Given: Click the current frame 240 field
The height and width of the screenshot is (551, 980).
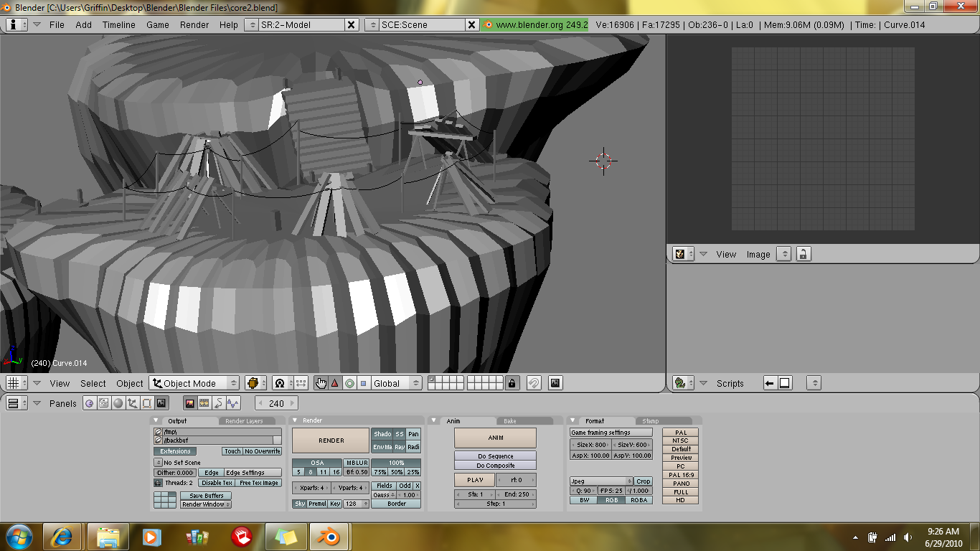Looking at the screenshot, I should pyautogui.click(x=276, y=403).
